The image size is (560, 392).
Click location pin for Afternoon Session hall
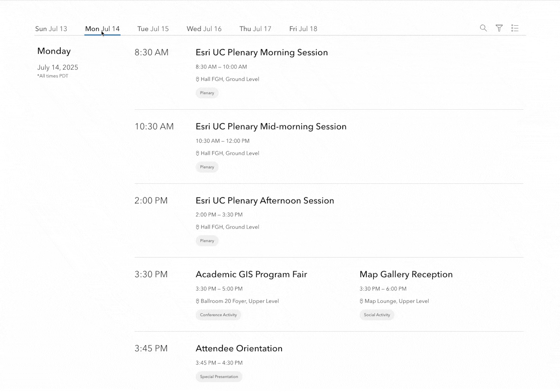[x=198, y=227]
